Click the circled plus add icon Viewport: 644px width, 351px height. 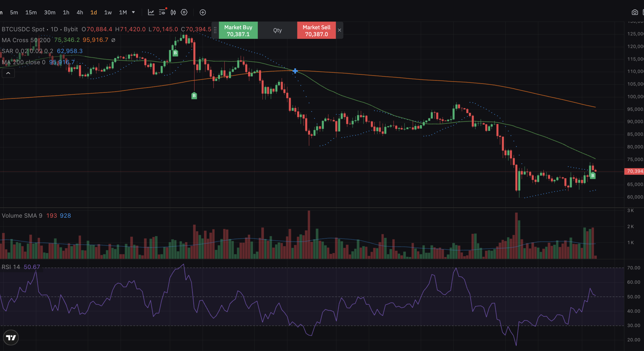[203, 12]
